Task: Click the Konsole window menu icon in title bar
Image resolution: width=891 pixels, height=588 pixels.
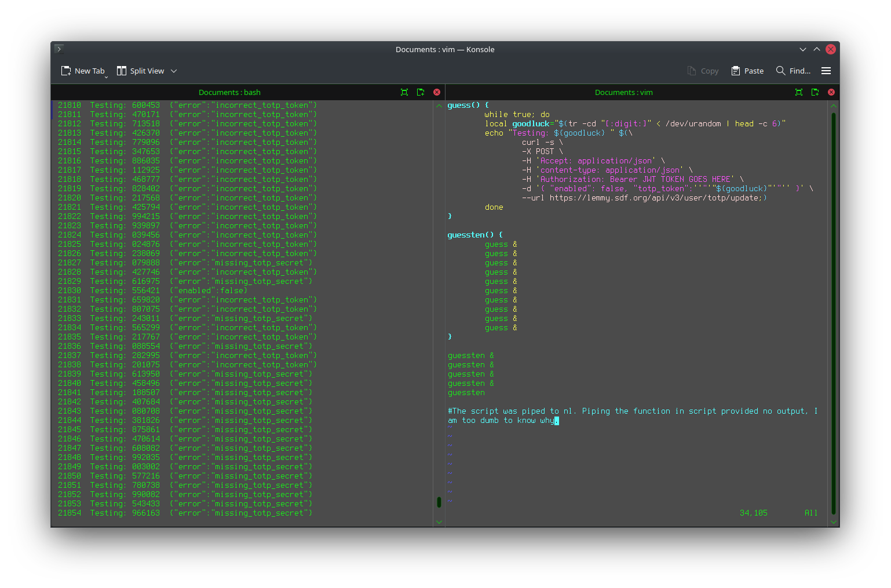Action: pyautogui.click(x=59, y=49)
